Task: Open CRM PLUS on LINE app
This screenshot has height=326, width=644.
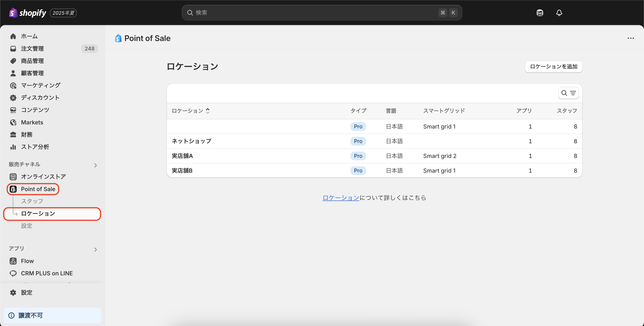Action: [47, 273]
